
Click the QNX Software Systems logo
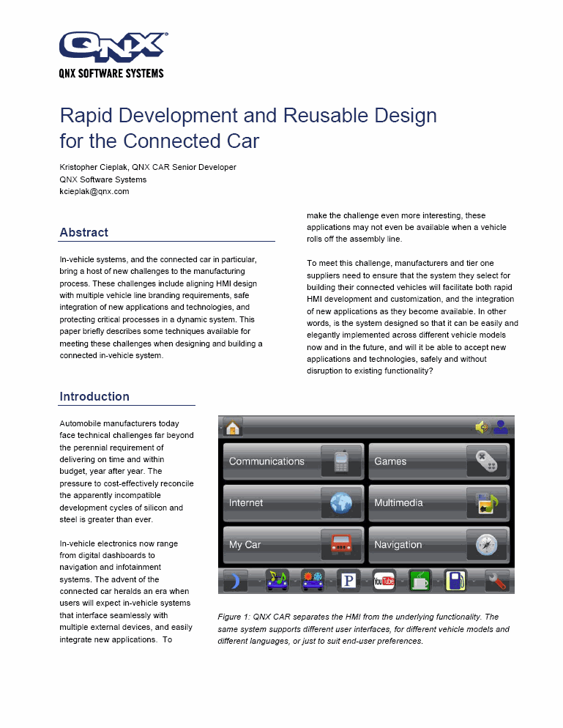[x=113, y=55]
